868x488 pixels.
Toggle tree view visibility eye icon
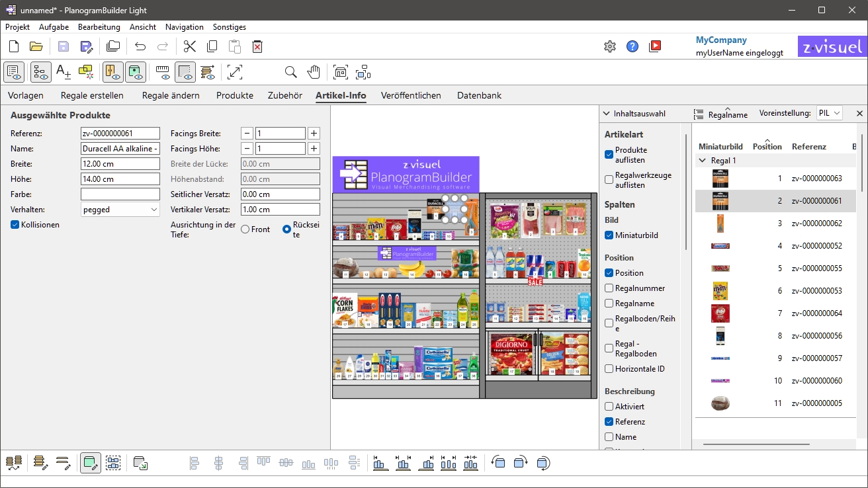41,71
